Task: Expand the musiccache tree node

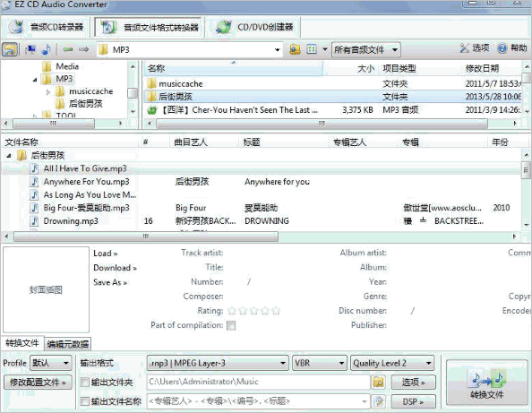Action: [48, 92]
